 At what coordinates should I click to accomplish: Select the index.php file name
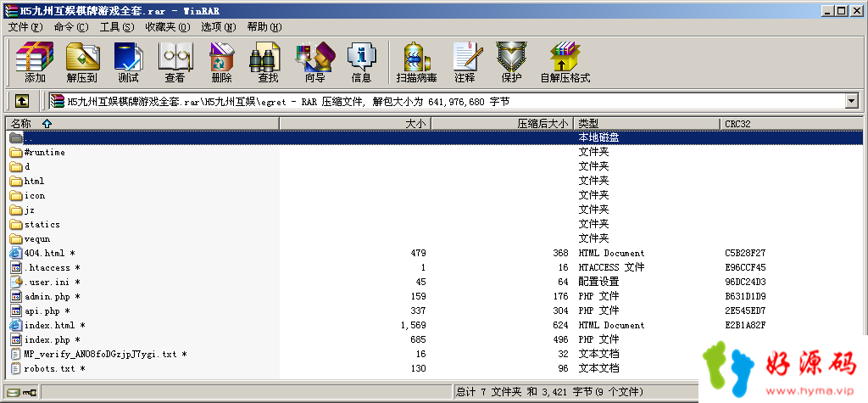pos(52,339)
